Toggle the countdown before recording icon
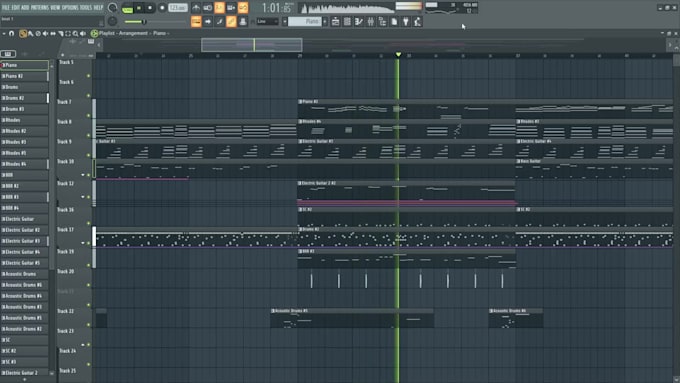 tap(219, 7)
